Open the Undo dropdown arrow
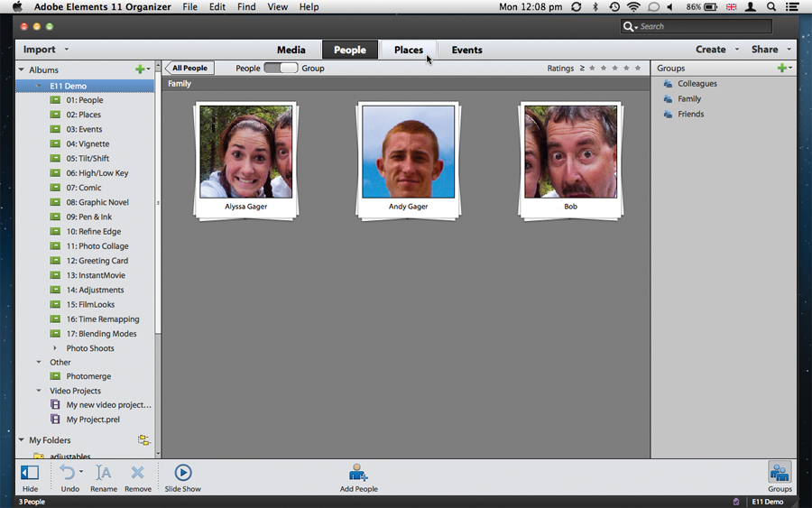 [81, 471]
